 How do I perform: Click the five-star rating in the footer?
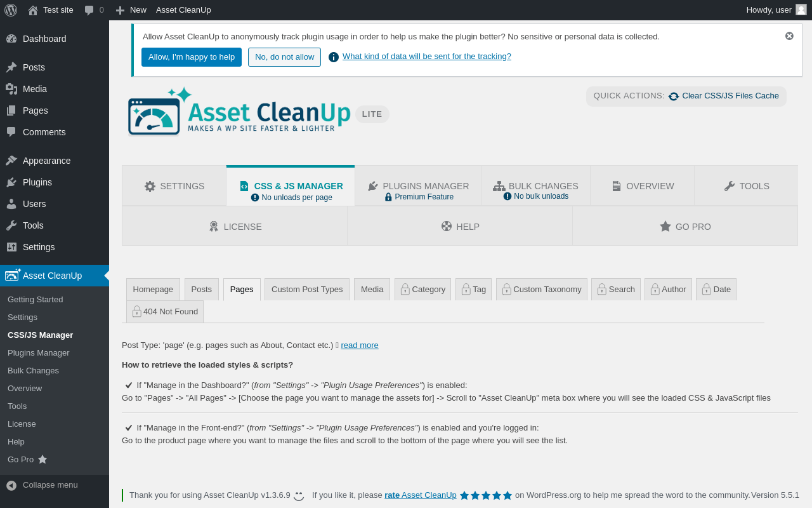pyautogui.click(x=486, y=495)
